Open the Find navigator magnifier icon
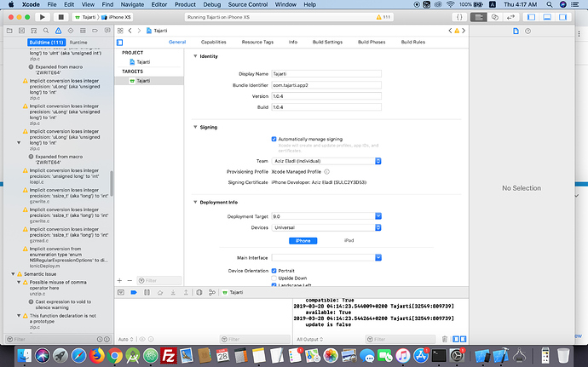The width and height of the screenshot is (588, 367). (46, 31)
